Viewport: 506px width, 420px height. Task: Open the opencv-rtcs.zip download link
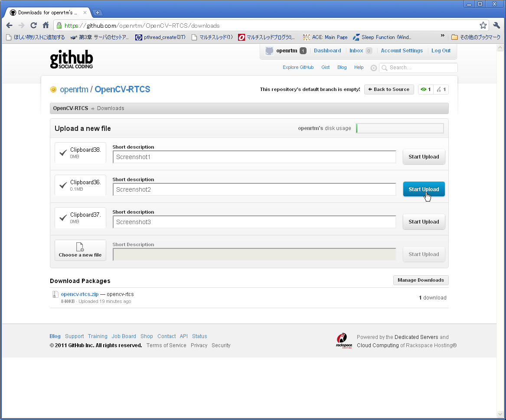pos(80,294)
